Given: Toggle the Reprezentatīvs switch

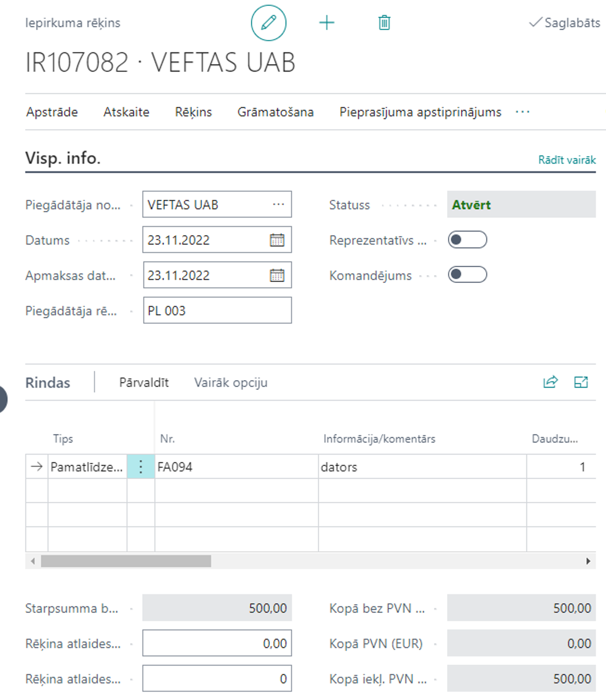Looking at the screenshot, I should pyautogui.click(x=467, y=240).
